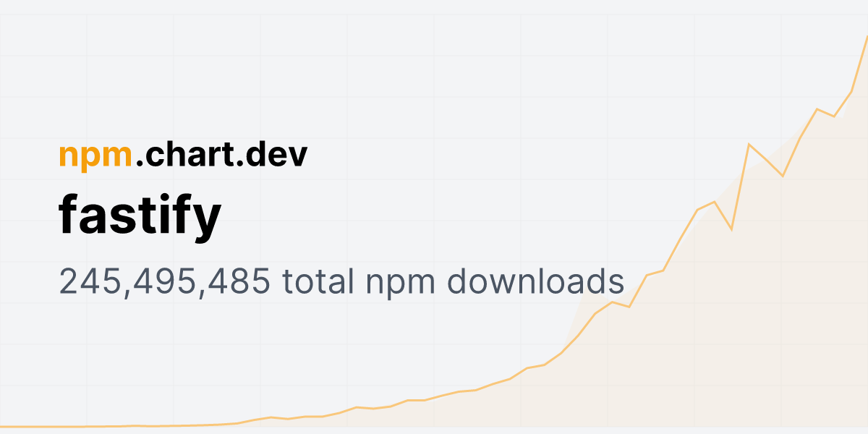Click the flat start of the download line
The width and height of the screenshot is (868, 434).
(43, 427)
